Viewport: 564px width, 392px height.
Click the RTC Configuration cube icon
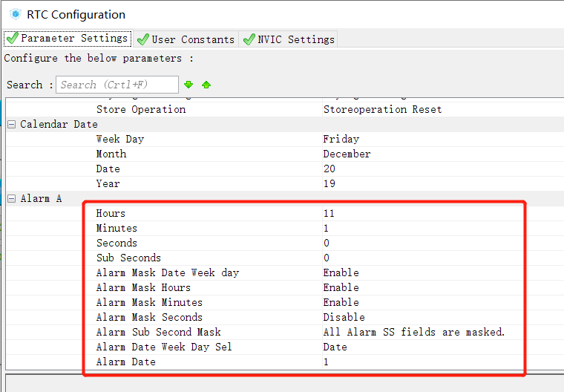(16, 14)
